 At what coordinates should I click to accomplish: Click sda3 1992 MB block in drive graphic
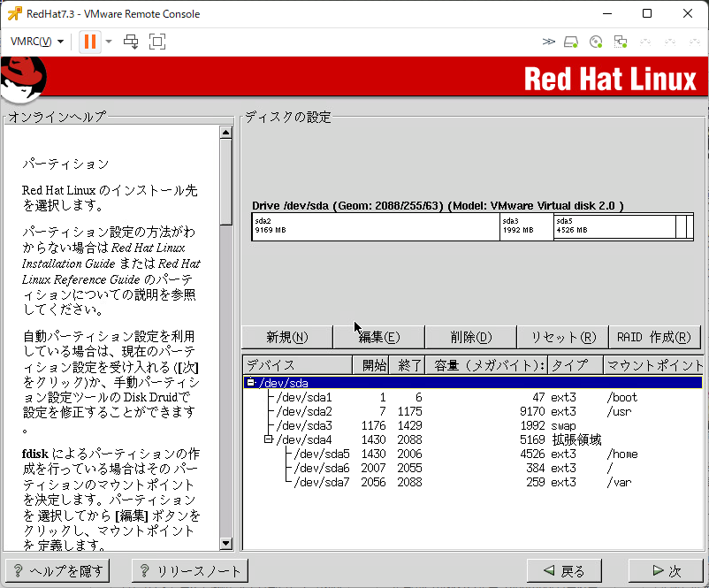pyautogui.click(x=527, y=226)
